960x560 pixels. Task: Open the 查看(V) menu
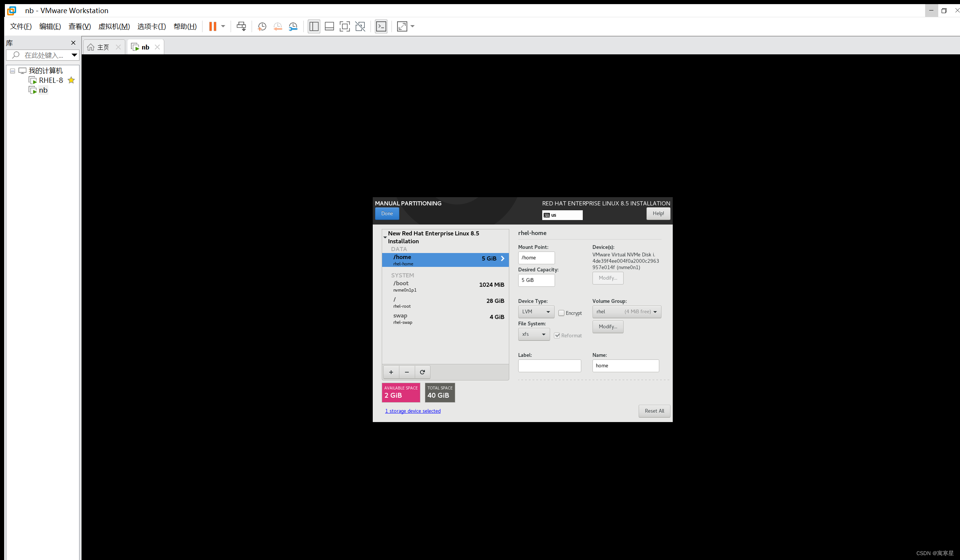pos(79,26)
